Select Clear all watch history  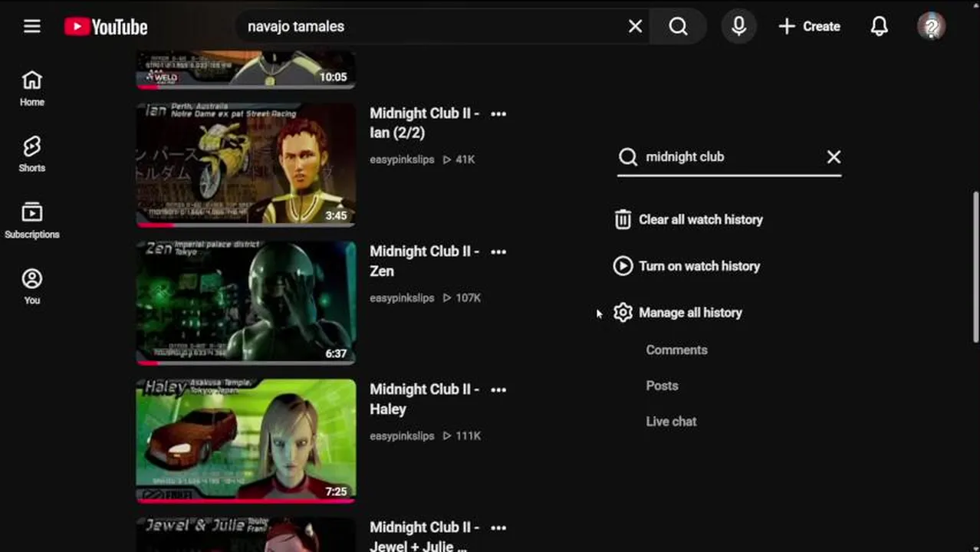(x=700, y=219)
